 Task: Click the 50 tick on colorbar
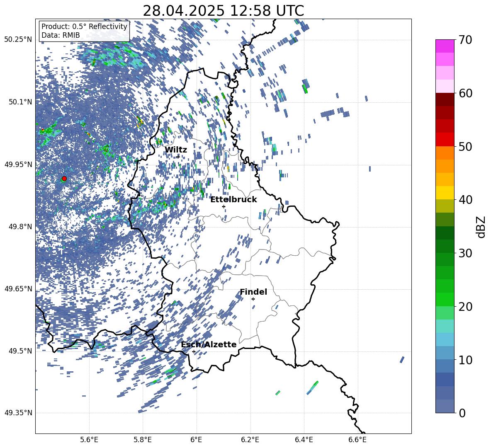tap(465, 147)
